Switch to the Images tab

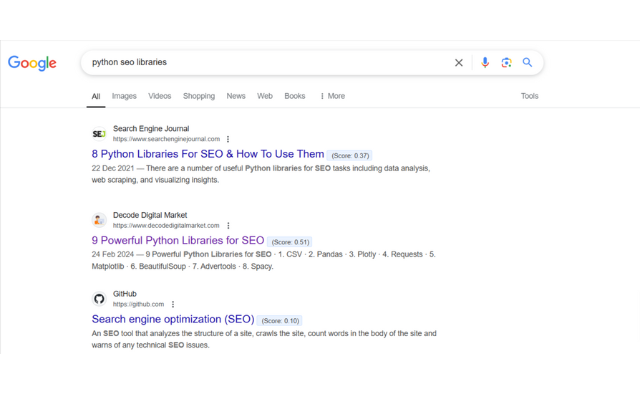coord(124,96)
